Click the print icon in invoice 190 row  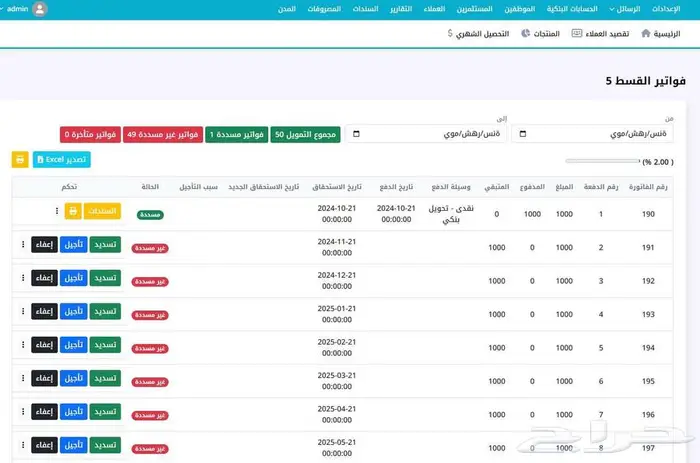coord(73,211)
